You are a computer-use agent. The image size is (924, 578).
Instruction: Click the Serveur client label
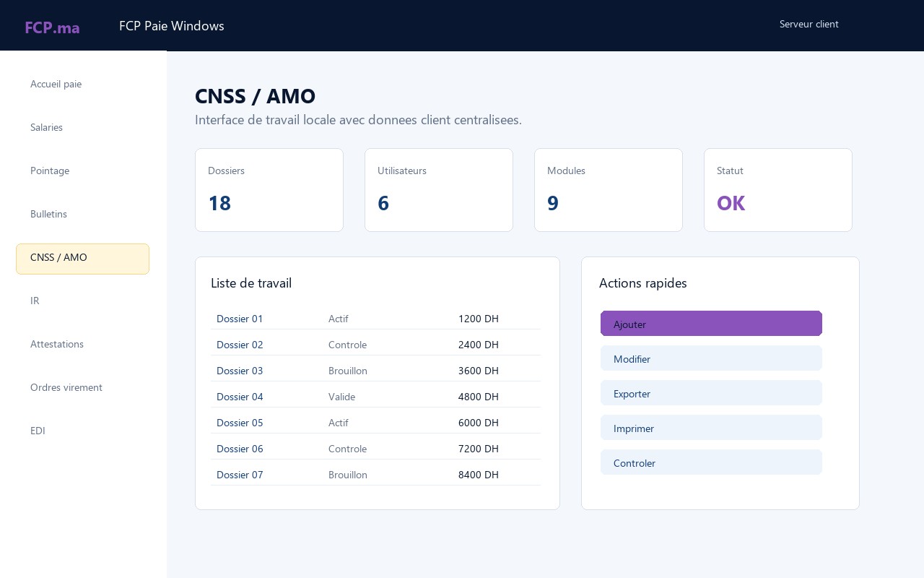coord(809,24)
